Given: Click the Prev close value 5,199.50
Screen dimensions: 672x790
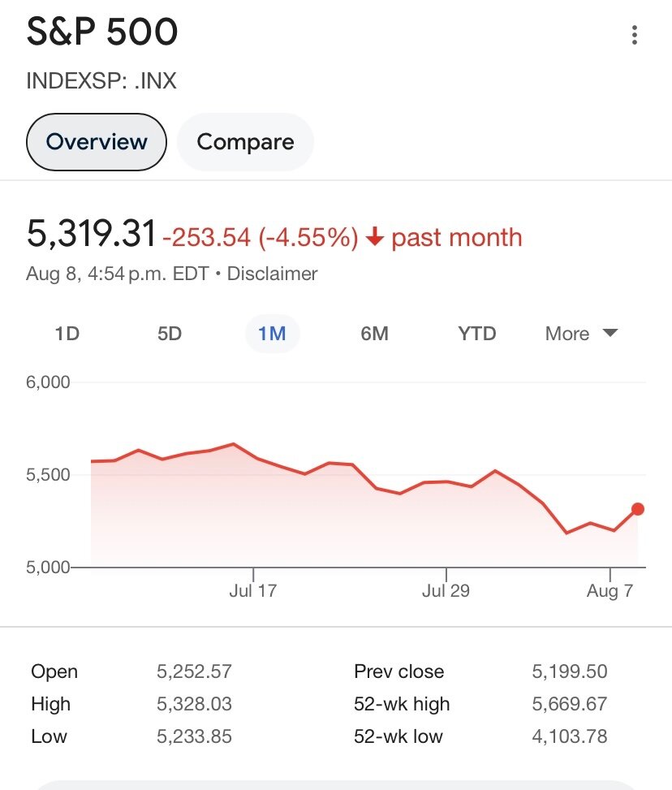Looking at the screenshot, I should tap(569, 671).
